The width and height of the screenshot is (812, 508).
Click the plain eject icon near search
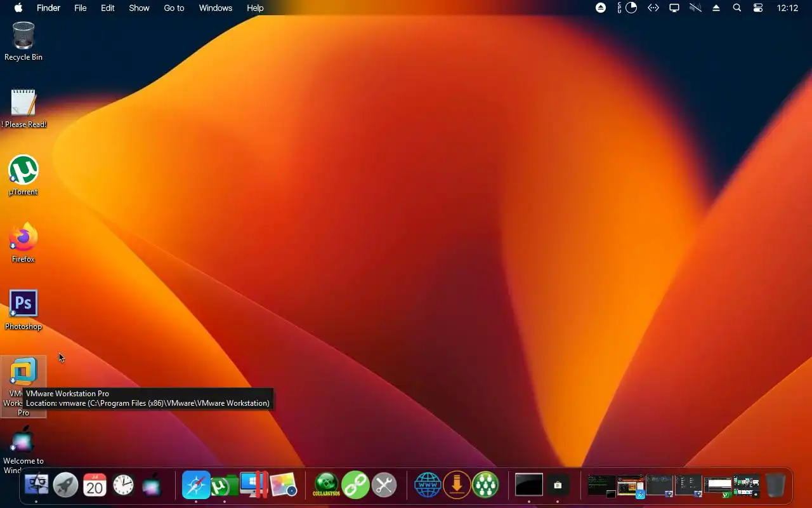coord(716,8)
